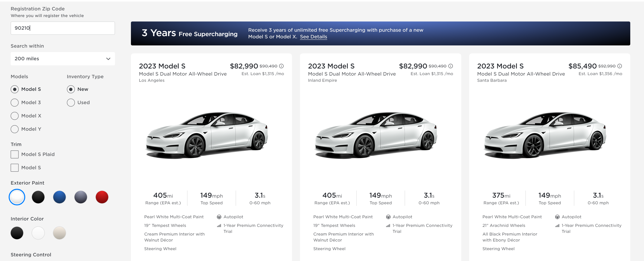
Task: Click Autopilot steering wheel icon in Los Angeles listing
Action: 219,217
